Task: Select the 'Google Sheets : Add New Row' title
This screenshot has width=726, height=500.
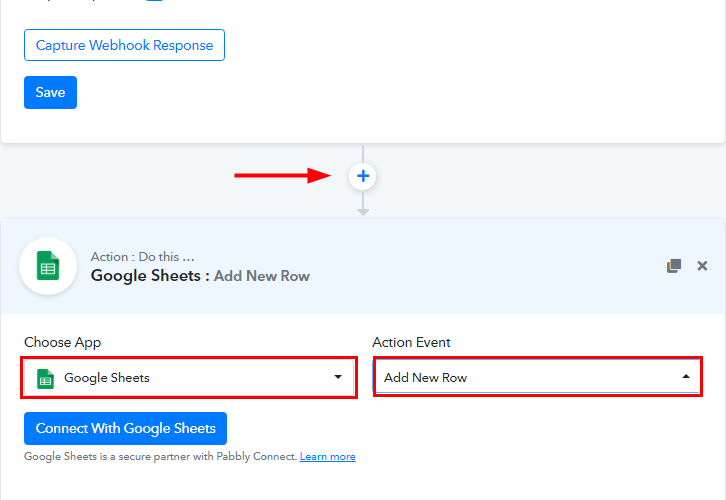Action: click(200, 276)
